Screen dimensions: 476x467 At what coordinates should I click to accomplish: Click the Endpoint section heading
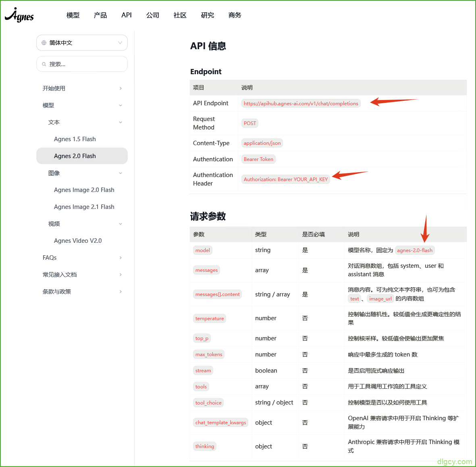[x=206, y=72]
